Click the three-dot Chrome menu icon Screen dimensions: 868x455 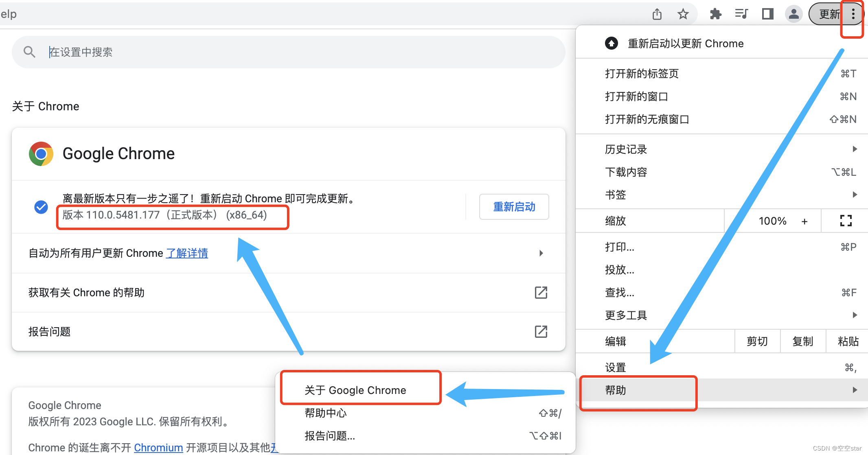coord(853,14)
